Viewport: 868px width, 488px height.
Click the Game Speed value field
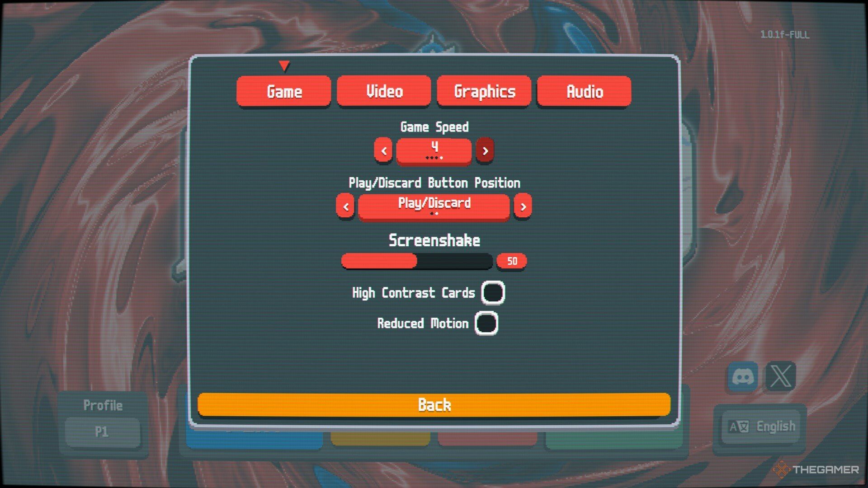[x=434, y=150]
